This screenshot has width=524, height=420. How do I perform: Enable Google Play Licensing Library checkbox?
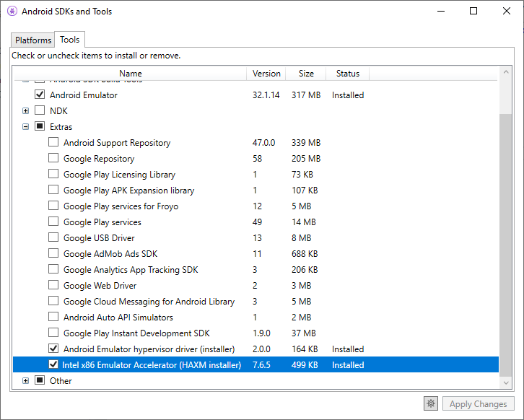tap(53, 174)
